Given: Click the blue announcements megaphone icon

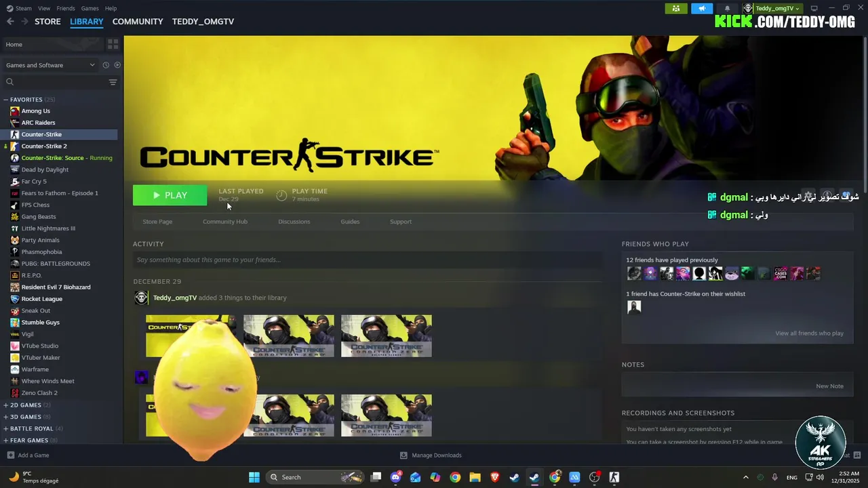Looking at the screenshot, I should (702, 8).
